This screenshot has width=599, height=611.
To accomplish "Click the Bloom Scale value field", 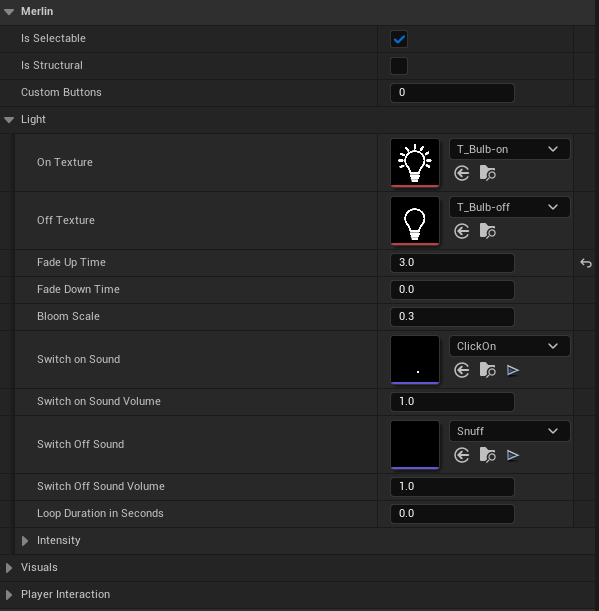I will click(x=452, y=316).
